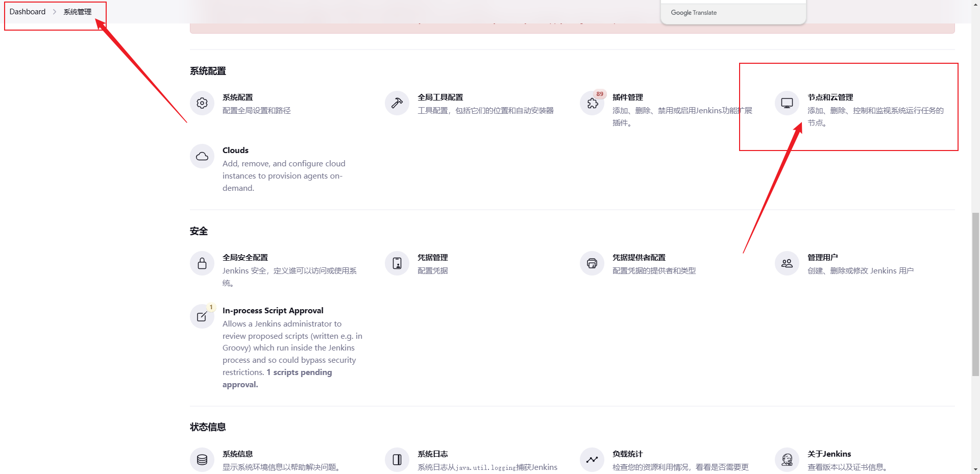Click the 显示系统环境信息以帮助解决问题 description
This screenshot has width=980, height=474.
pyautogui.click(x=281, y=467)
